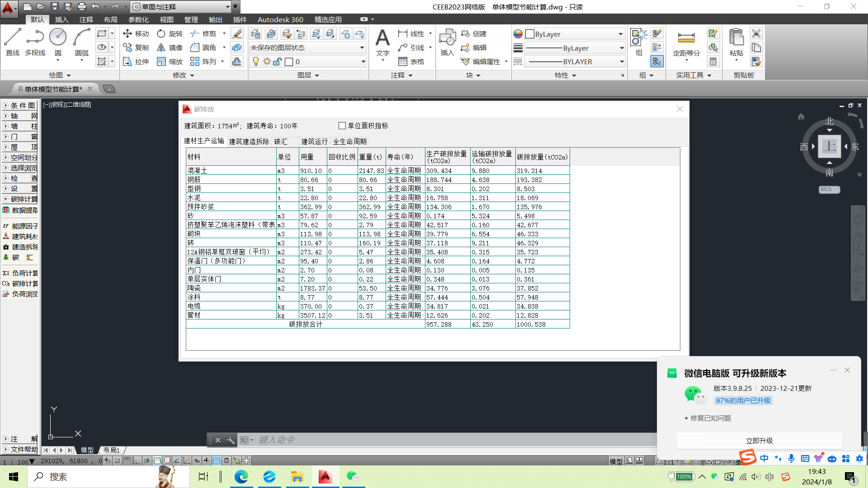Click the ByLayer color swatch box
This screenshot has width=868, height=488.
coord(530,34)
